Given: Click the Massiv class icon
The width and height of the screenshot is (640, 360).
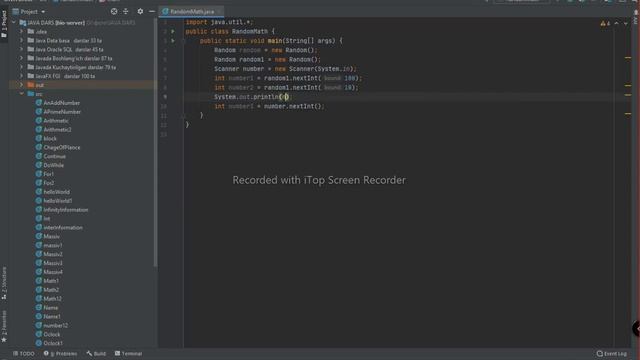Looking at the screenshot, I should (39, 236).
